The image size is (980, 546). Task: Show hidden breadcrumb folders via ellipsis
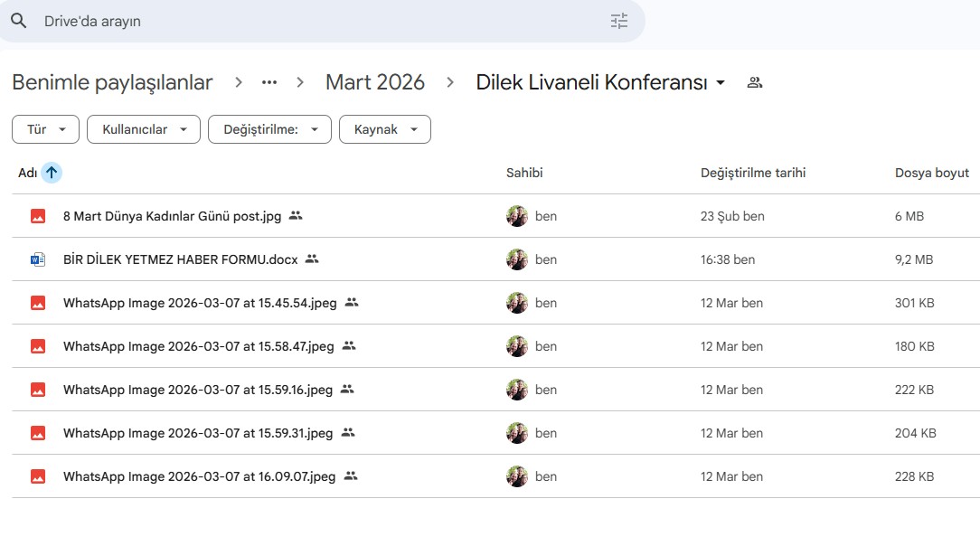(x=269, y=82)
